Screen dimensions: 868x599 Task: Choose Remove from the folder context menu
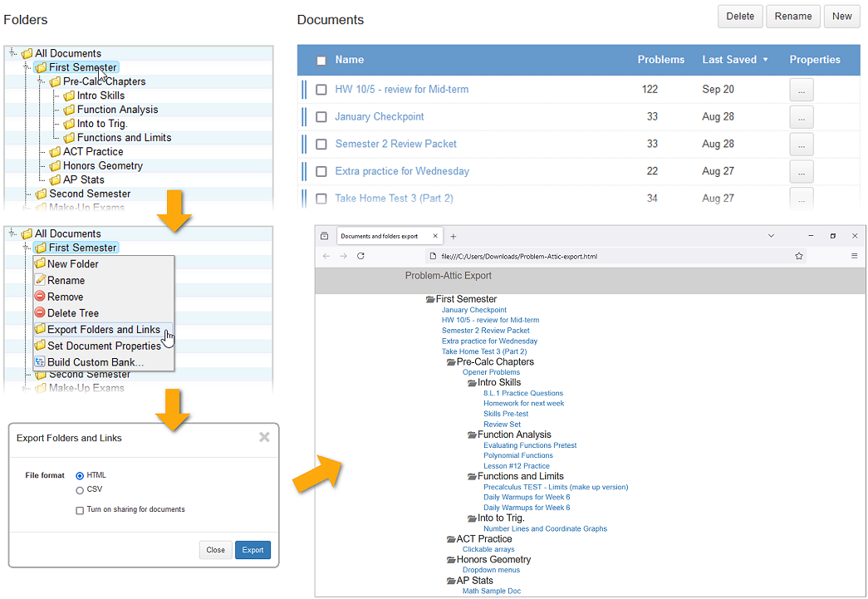click(x=104, y=297)
